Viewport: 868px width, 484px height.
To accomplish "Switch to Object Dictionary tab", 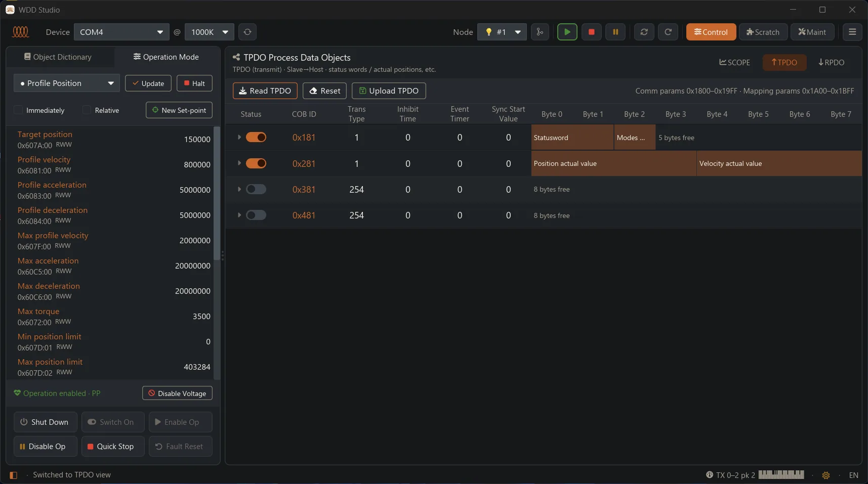I will coord(58,57).
